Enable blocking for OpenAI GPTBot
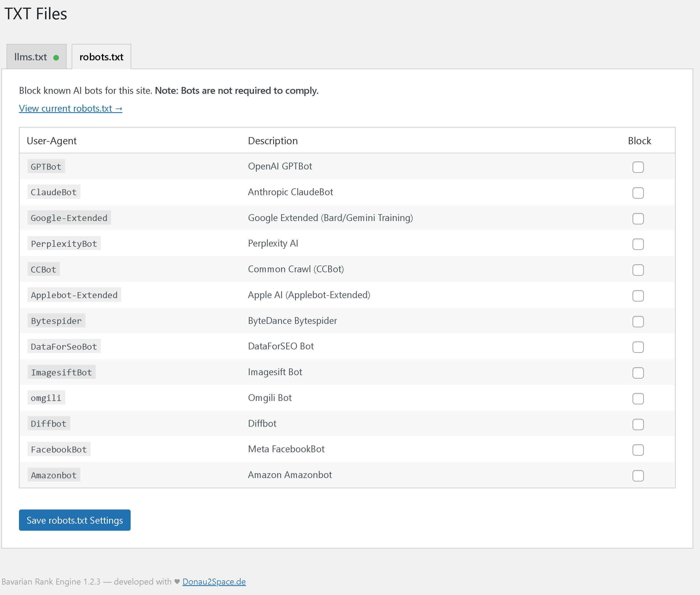 (x=638, y=167)
